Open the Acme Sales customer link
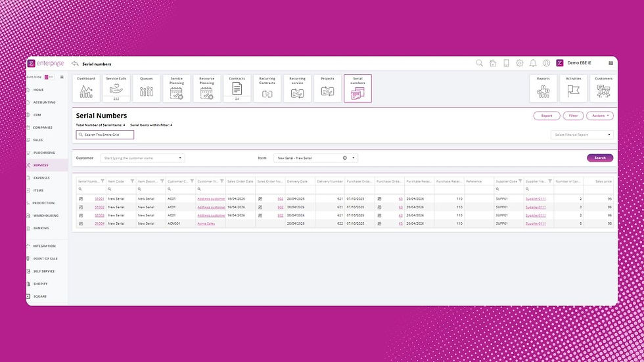This screenshot has height=362, width=644. [206, 223]
